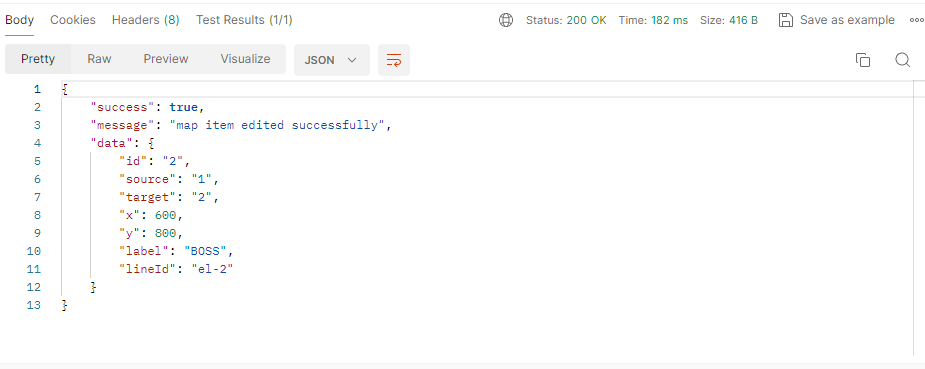The height and width of the screenshot is (369, 925).
Task: Select the Pretty view
Action: (38, 59)
